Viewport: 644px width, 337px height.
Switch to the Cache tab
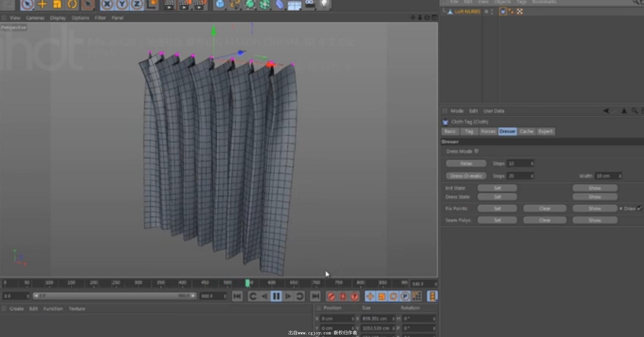click(527, 131)
